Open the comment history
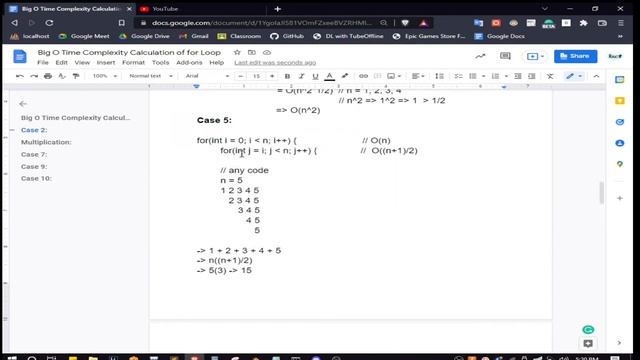 [x=505, y=56]
